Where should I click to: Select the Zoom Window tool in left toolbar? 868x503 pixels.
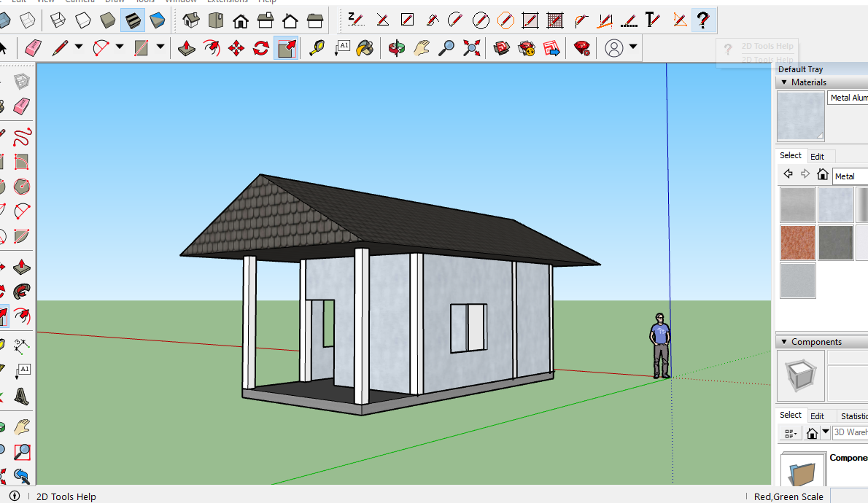pos(22,452)
